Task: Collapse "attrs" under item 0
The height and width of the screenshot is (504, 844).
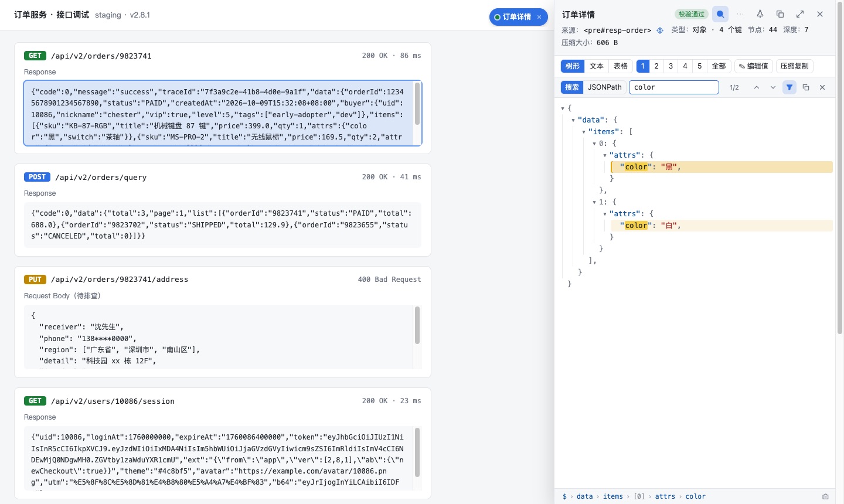Action: [605, 155]
